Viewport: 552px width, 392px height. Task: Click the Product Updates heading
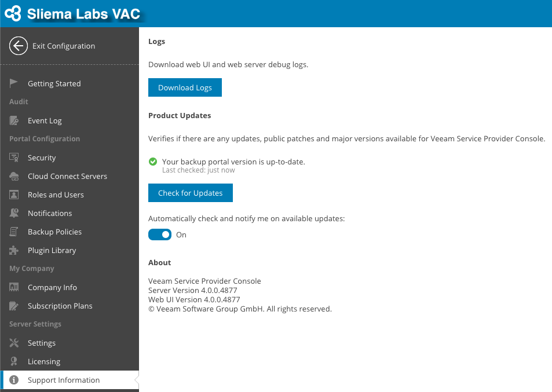(x=180, y=115)
